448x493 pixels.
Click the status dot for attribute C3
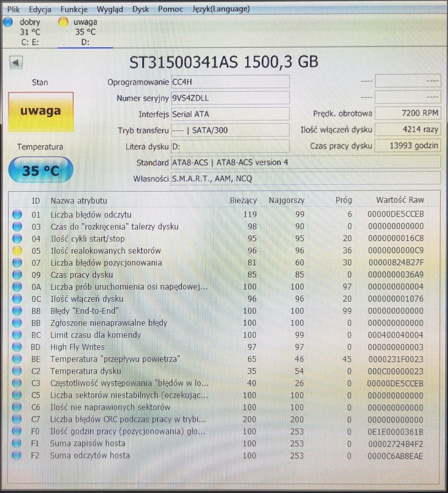tap(17, 383)
